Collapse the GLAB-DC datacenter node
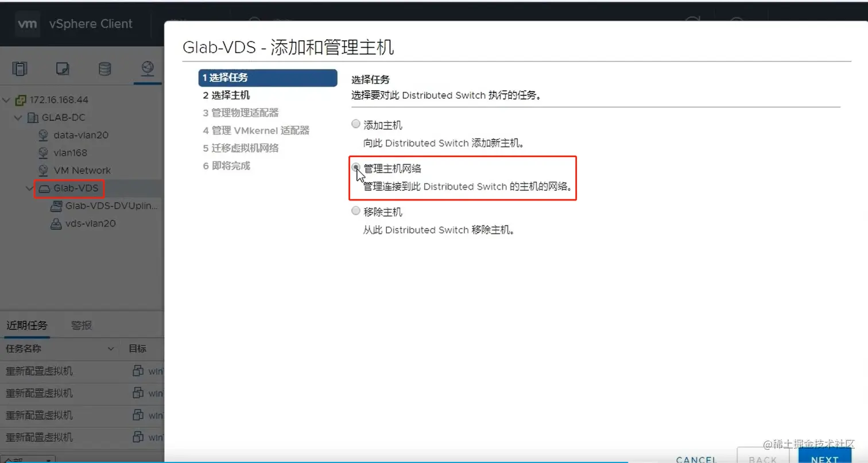The height and width of the screenshot is (463, 868). 19,118
